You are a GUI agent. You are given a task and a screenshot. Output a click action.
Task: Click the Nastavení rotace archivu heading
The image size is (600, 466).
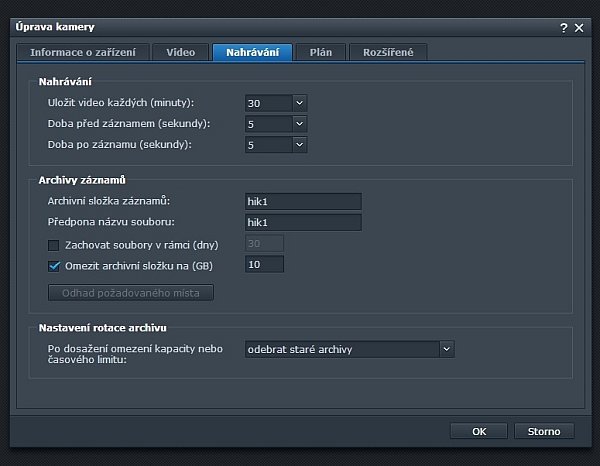tap(103, 328)
